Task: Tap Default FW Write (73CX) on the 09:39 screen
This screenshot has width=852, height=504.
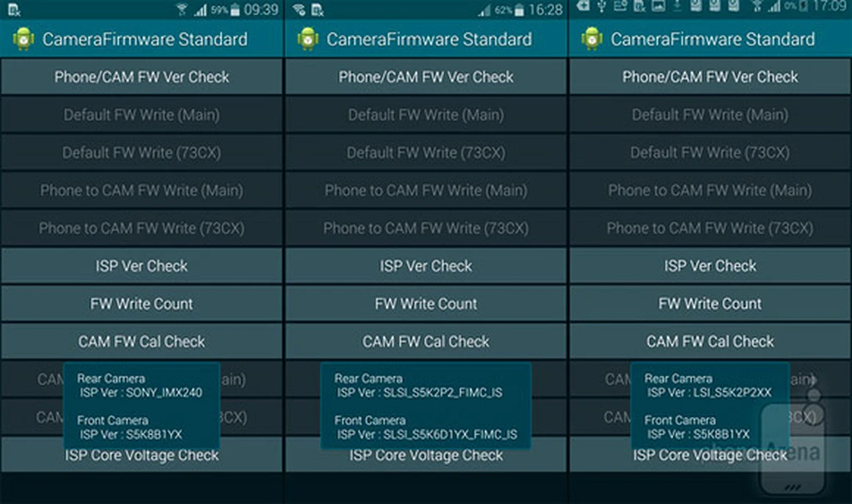Action: [x=141, y=152]
